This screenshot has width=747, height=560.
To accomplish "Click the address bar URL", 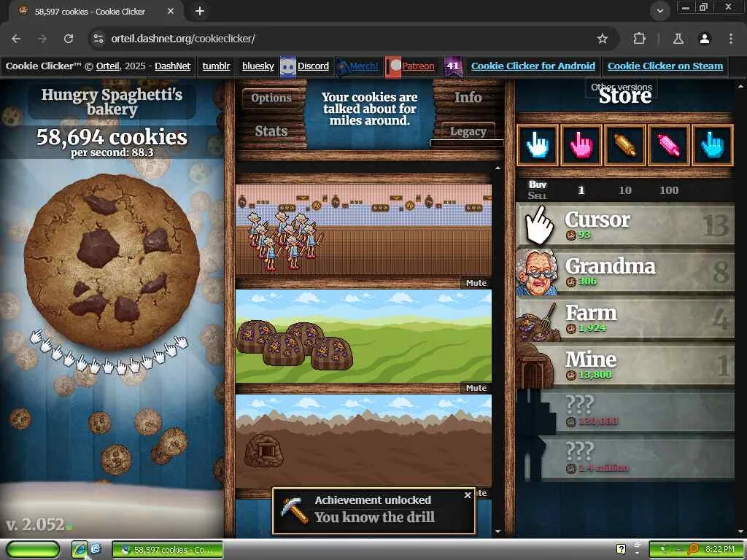I will point(183,39).
